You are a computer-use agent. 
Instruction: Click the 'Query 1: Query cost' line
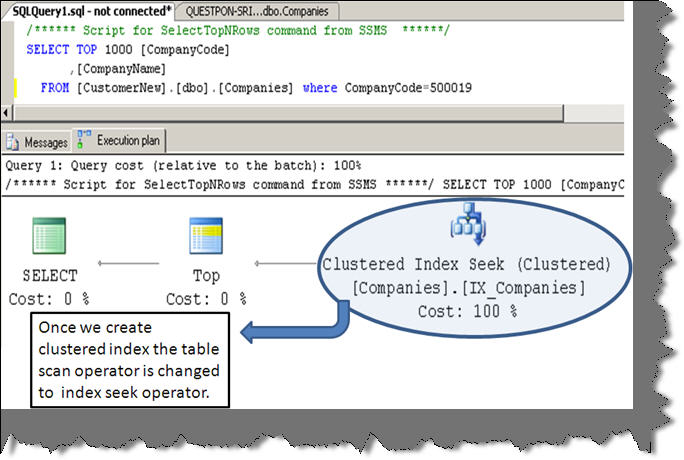[x=183, y=166]
